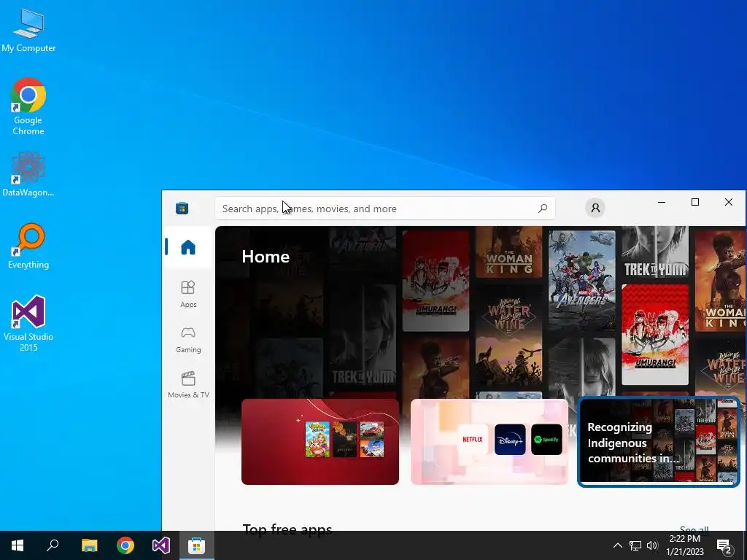Select the Where the Water Tastes Like Wine poster
Viewport: 747px width, 560px height.
(508, 335)
